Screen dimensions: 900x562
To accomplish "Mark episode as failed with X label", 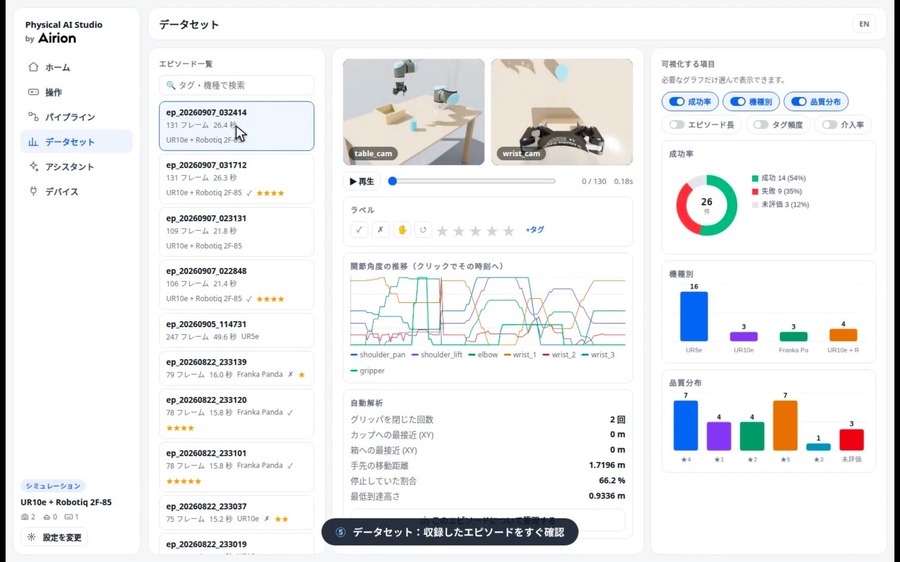I will pos(380,230).
